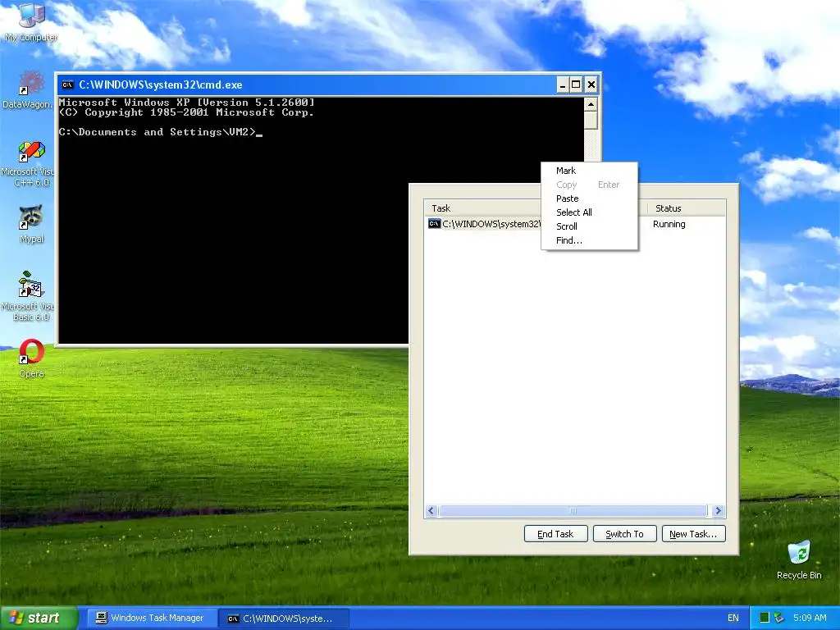This screenshot has height=630, width=840.
Task: Choose Paste from the context menu
Action: click(x=589, y=199)
